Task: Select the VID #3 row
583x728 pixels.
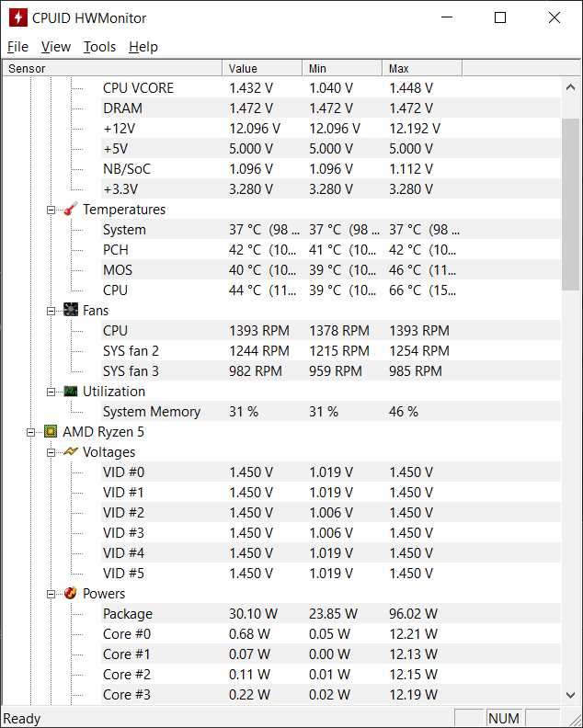Action: click(330, 532)
